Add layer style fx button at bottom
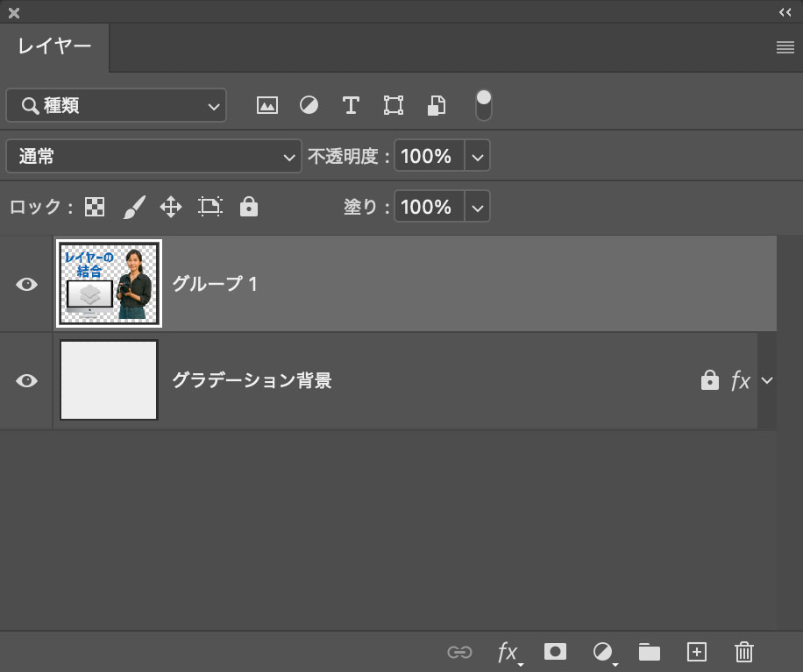 [508, 653]
